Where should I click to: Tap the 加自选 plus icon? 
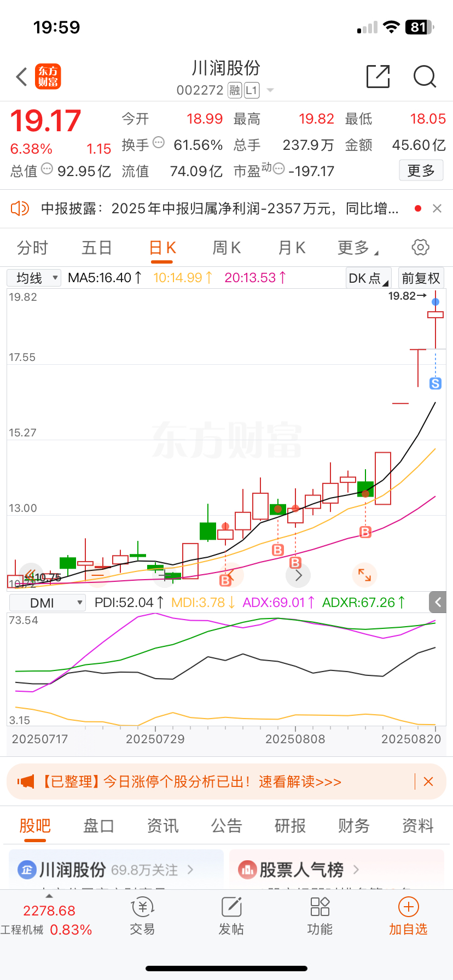408,907
